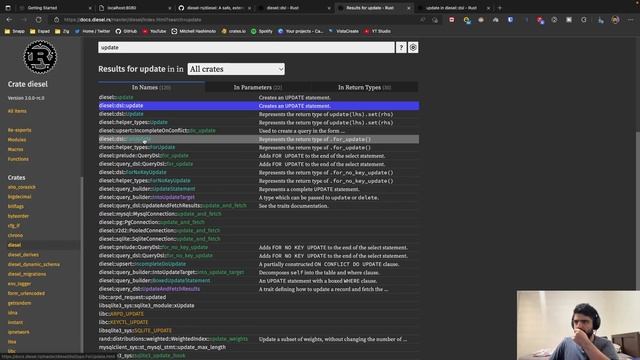
Task: Open the YT Studio bookmark
Action: click(x=378, y=31)
